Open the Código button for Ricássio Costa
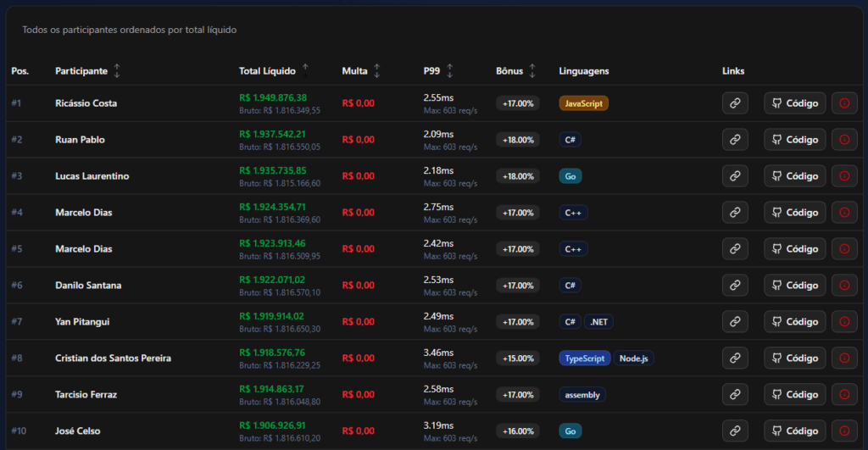The width and height of the screenshot is (868, 450). 795,103
